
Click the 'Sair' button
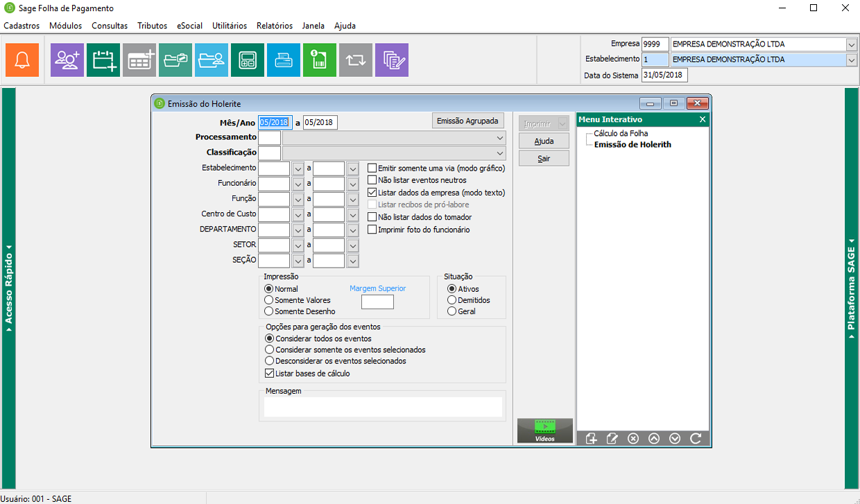(x=544, y=159)
